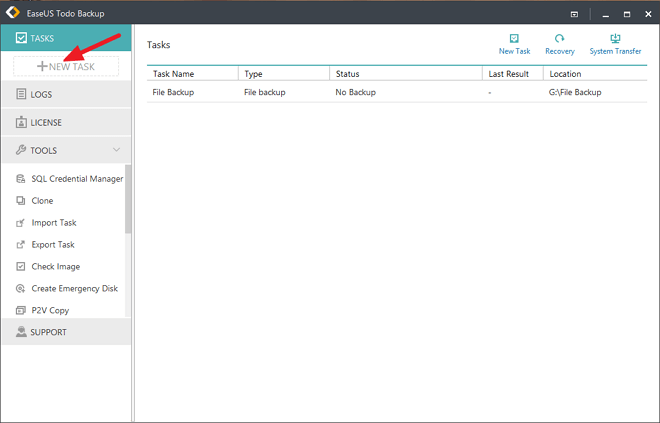The width and height of the screenshot is (660, 423).
Task: Click the Recovery toolbar icon
Action: point(559,39)
